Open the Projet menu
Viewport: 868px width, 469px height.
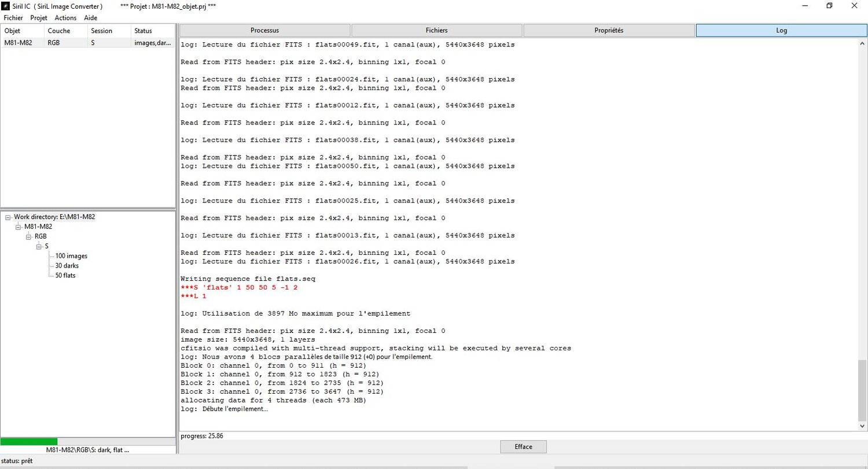(39, 18)
